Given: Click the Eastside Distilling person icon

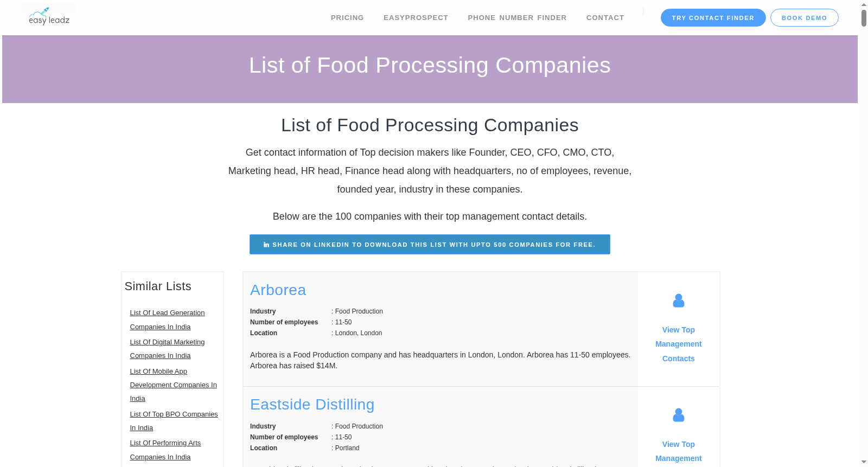Looking at the screenshot, I should (x=679, y=415).
